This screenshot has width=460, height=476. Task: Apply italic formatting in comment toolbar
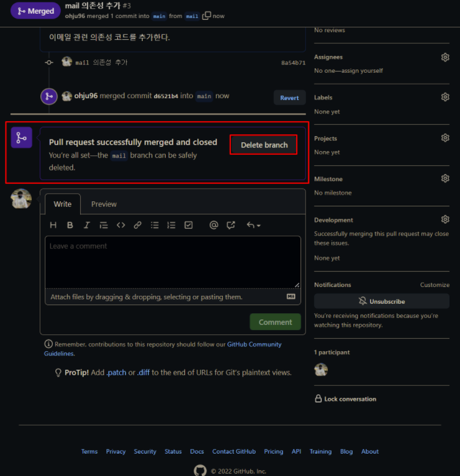[x=87, y=225]
